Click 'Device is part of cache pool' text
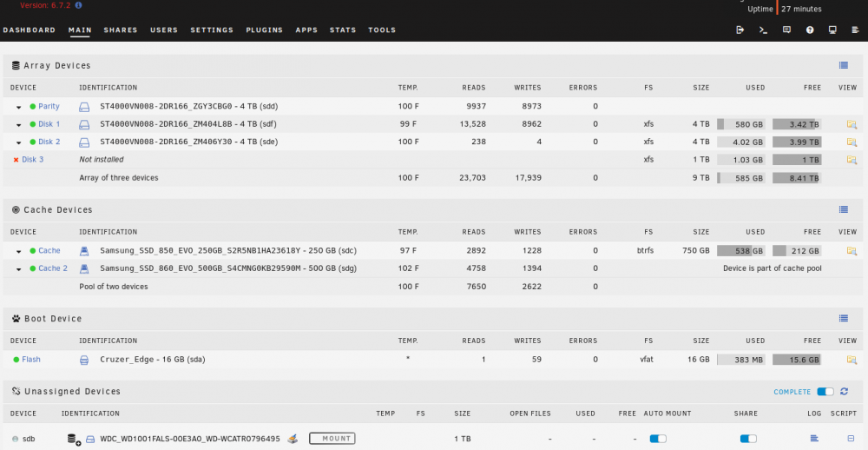 click(773, 268)
